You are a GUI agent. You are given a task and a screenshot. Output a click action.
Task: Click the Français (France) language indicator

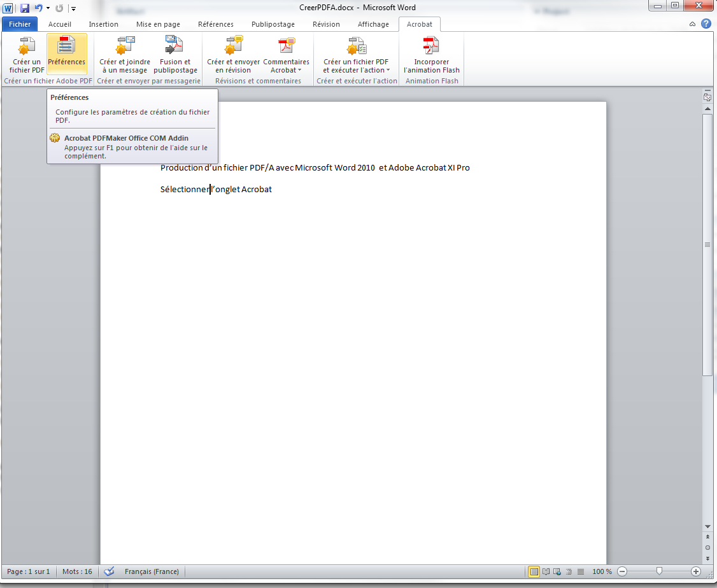[x=152, y=571]
